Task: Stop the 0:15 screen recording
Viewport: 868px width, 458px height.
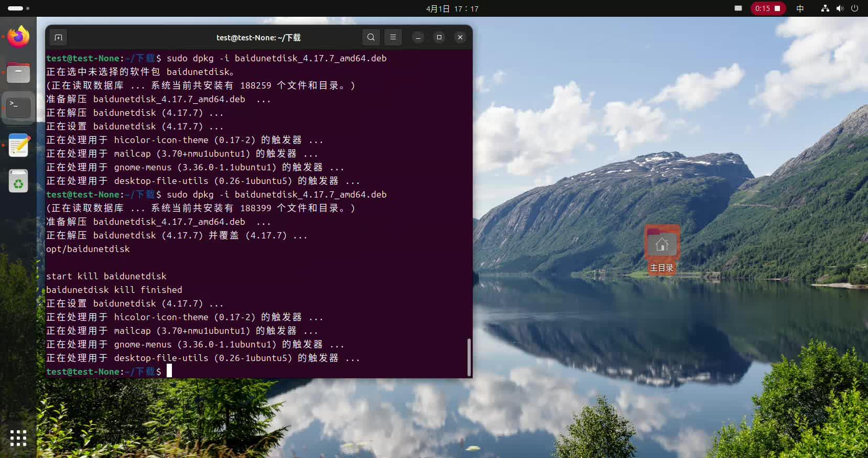Action: tap(768, 8)
